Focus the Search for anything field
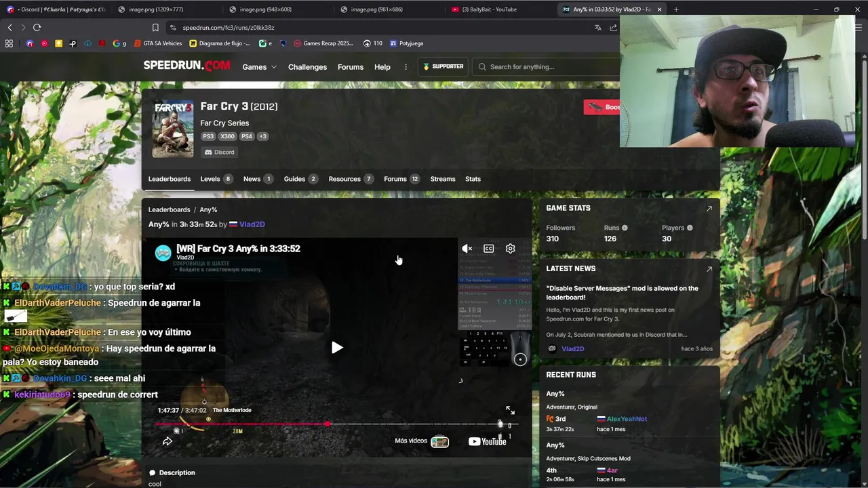Image resolution: width=868 pixels, height=488 pixels. tap(548, 66)
